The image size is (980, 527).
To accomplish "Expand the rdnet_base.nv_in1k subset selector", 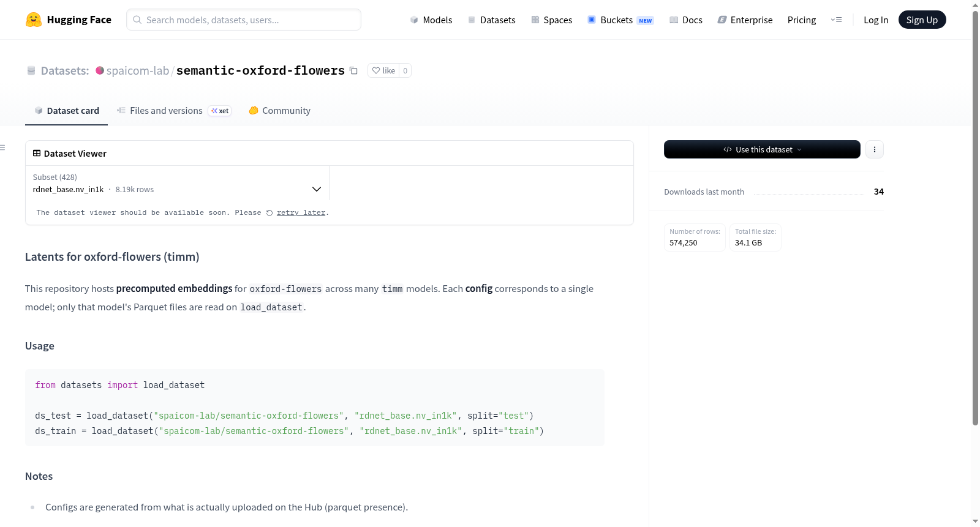I will 177,183.
